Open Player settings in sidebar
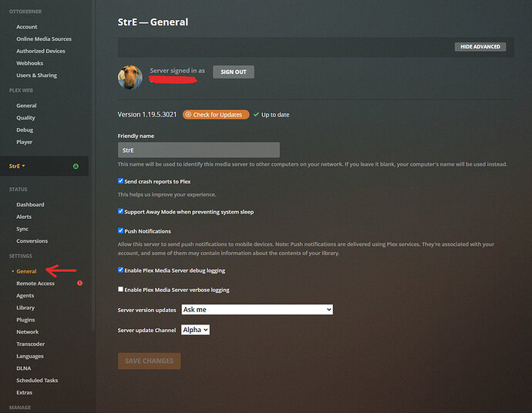This screenshot has width=532, height=413. (x=25, y=142)
